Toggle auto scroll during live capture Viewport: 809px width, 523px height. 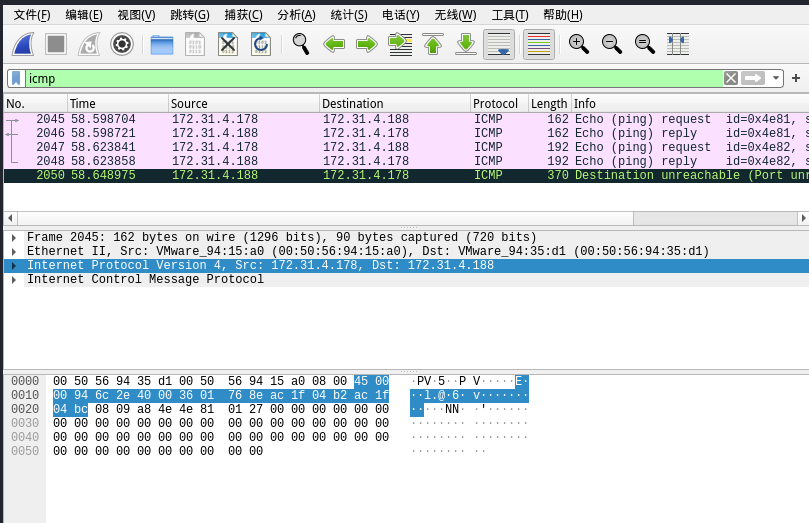pos(499,44)
